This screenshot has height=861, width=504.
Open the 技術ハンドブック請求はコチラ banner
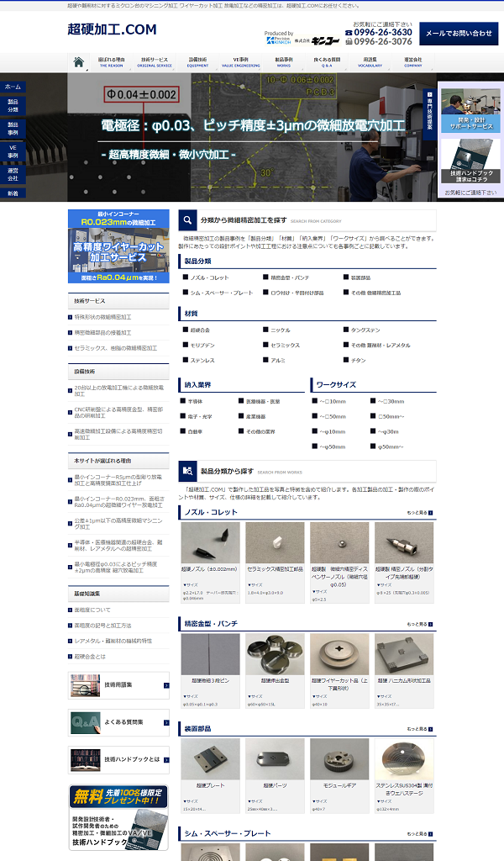point(470,161)
